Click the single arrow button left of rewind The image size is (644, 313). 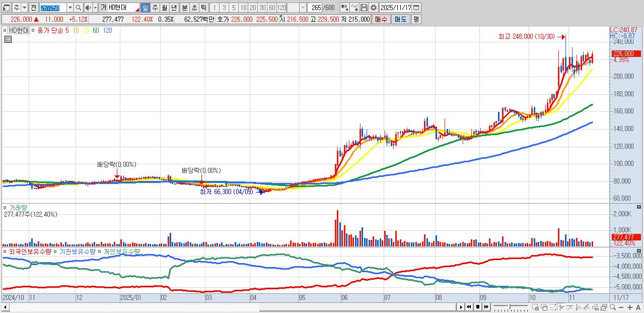(x=461, y=307)
